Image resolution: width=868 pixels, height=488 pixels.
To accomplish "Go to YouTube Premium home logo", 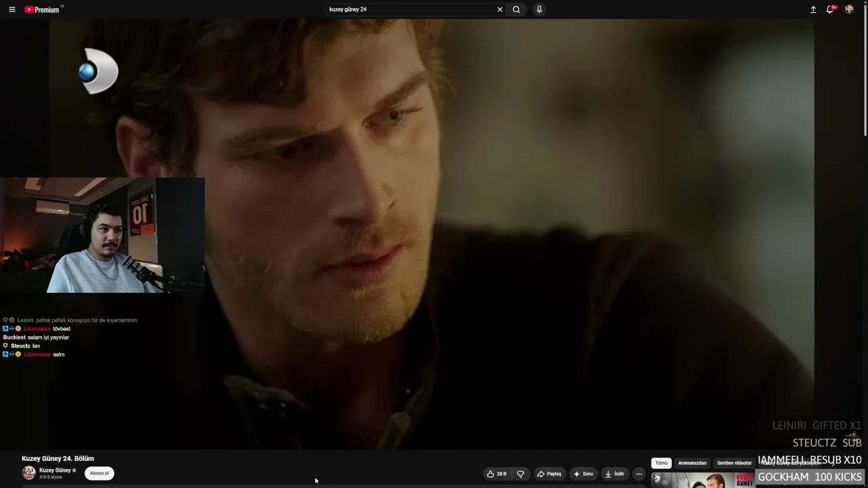I will [43, 9].
